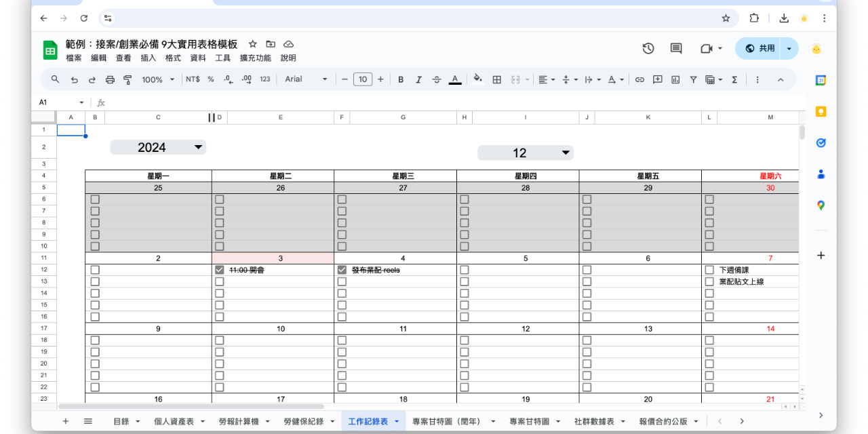Insert a comment
The height and width of the screenshot is (434, 868).
657,79
